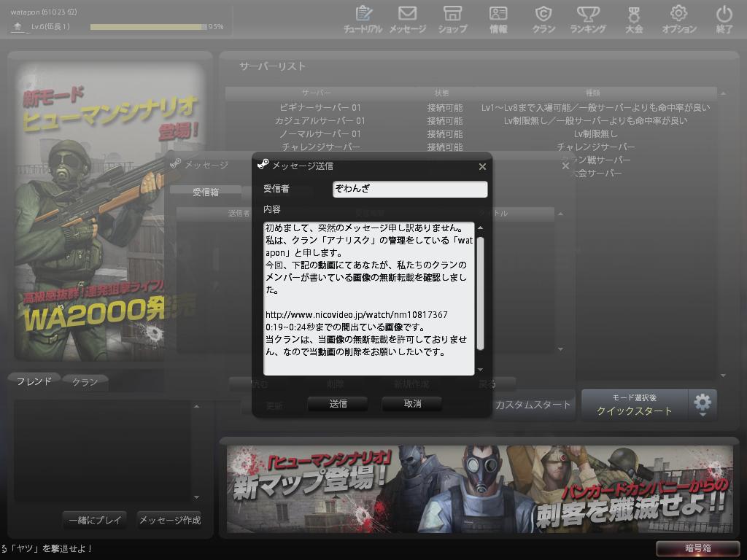The width and height of the screenshot is (747, 560).
Task: Open the 新マップ登場 bottom banner
Action: click(479, 489)
